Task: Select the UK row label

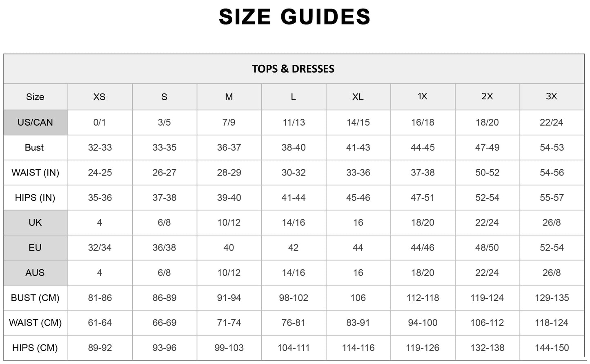Action: (x=35, y=223)
